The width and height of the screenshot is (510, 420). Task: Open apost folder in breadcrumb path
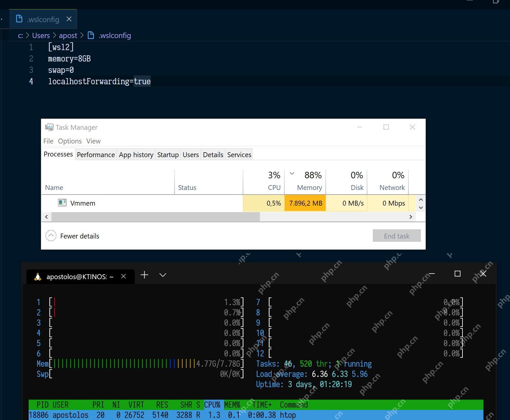point(68,35)
